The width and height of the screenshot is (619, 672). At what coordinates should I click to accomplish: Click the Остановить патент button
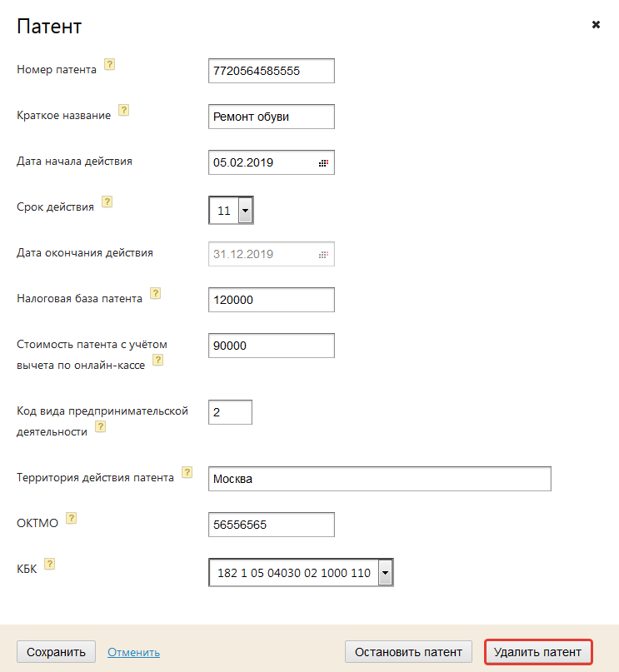point(408,652)
